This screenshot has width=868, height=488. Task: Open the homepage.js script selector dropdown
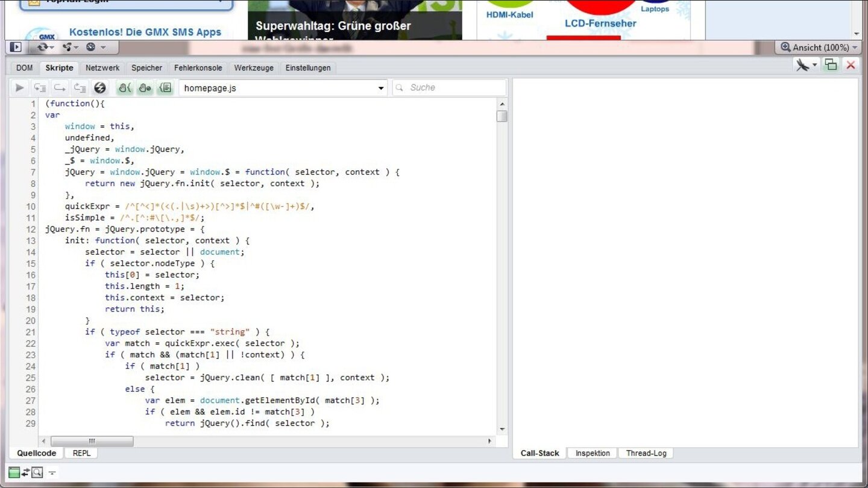pos(380,88)
